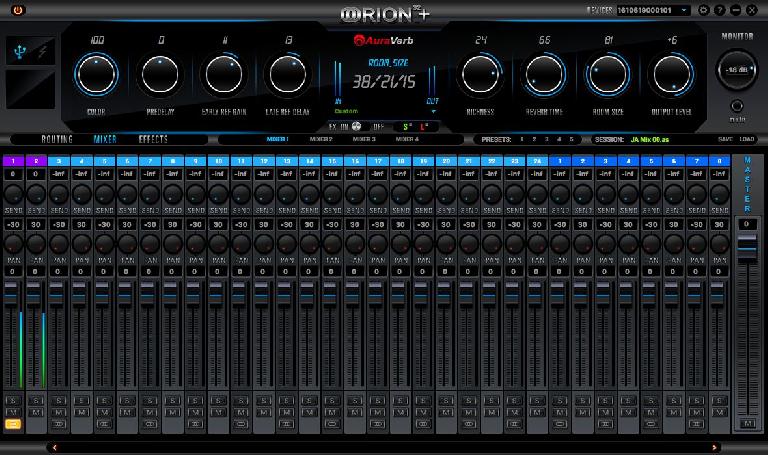Image resolution: width=768 pixels, height=455 pixels.
Task: Click the red power icon at top left
Action: 18,10
